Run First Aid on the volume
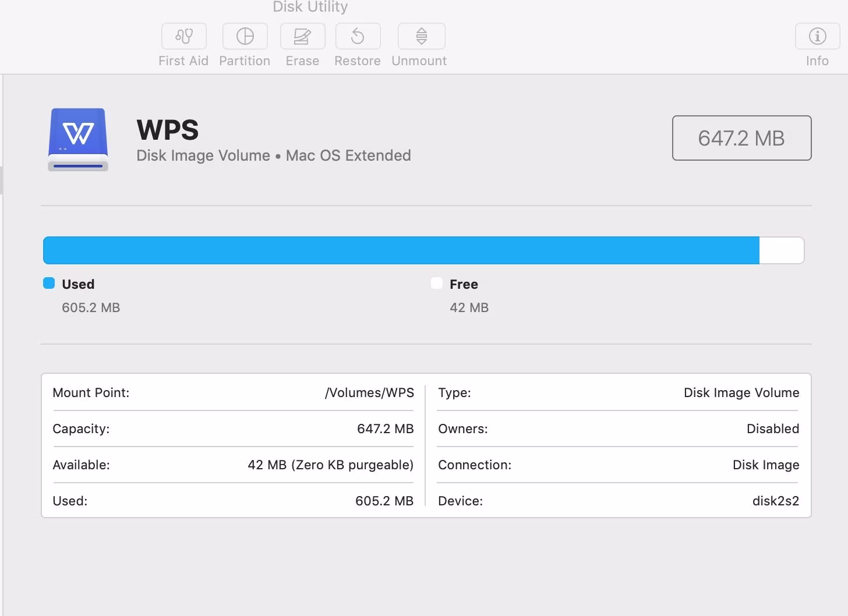The width and height of the screenshot is (848, 616). (183, 37)
